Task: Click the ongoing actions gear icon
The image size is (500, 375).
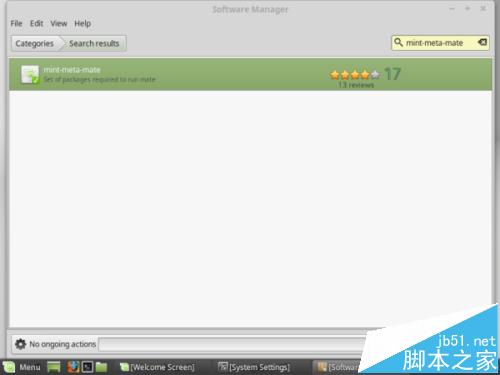Action: (x=20, y=344)
